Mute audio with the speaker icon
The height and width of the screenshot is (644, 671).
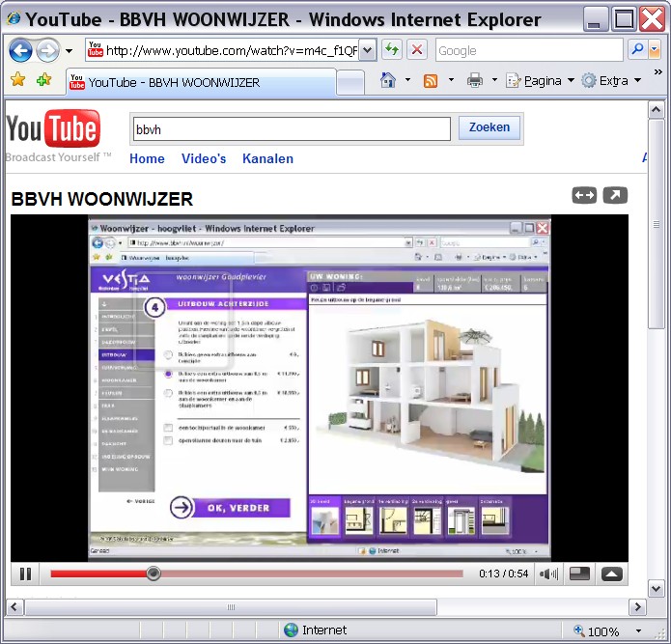coord(548,574)
